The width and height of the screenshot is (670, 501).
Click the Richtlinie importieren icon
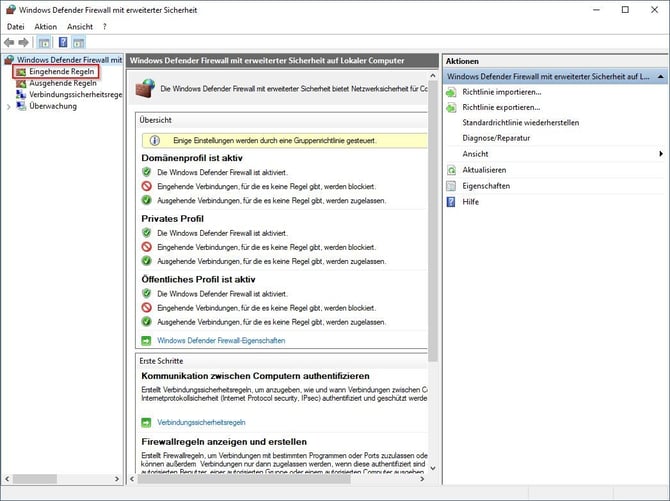[x=453, y=92]
